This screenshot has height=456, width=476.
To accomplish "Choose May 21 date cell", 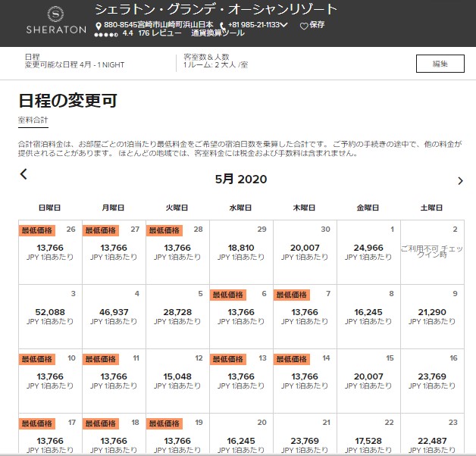I will [305, 434].
